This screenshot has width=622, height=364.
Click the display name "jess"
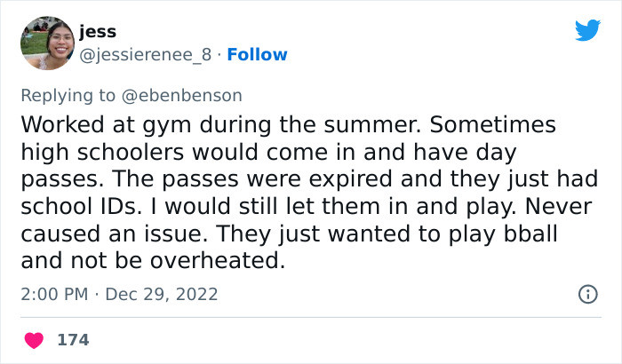97,32
